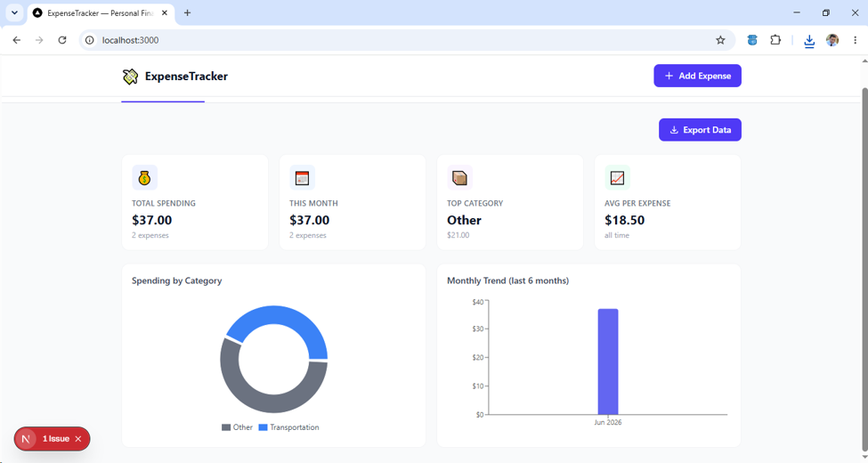Open the browser downloads icon

pyautogui.click(x=809, y=40)
